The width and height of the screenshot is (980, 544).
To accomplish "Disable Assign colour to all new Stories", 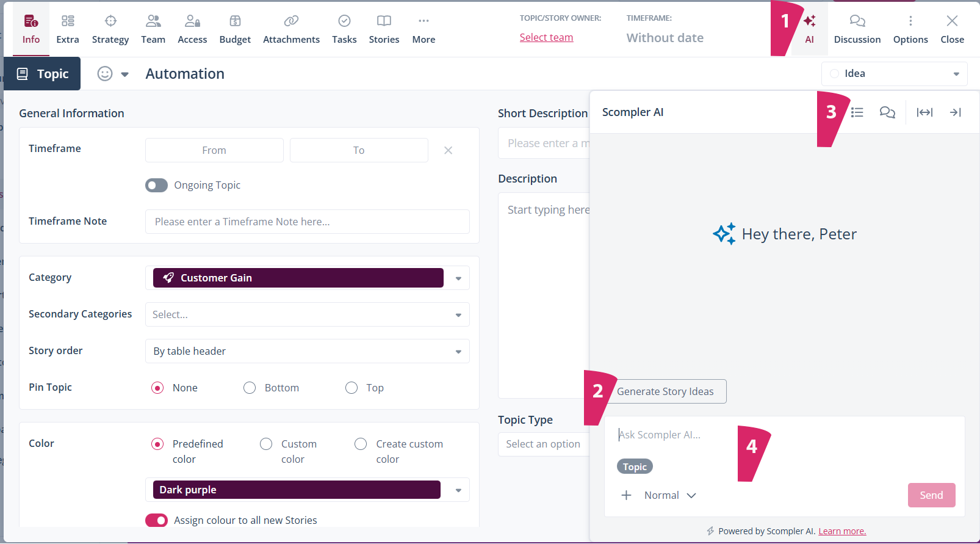I will (x=156, y=520).
